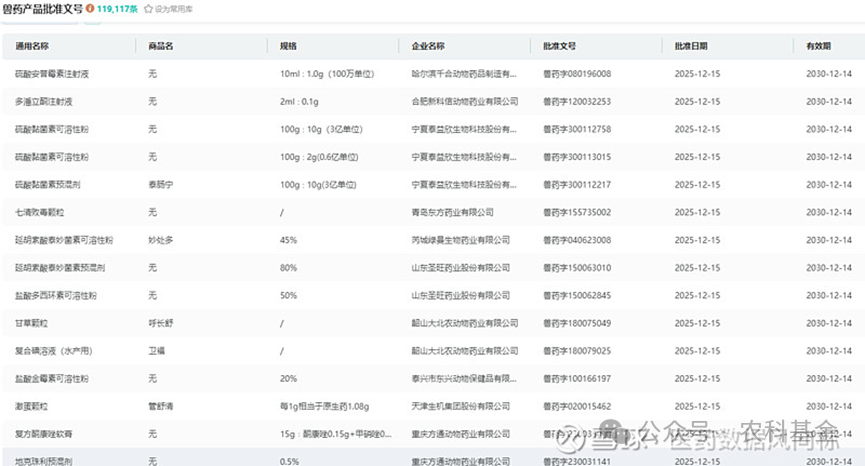
Task: Click approval number 兽药字080196008
Action: point(577,74)
